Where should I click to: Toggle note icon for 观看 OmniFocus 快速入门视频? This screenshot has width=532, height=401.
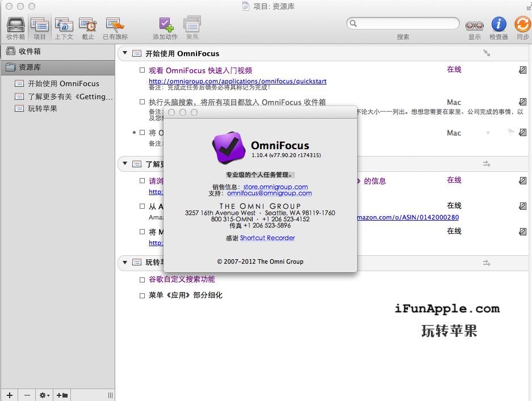[x=522, y=70]
